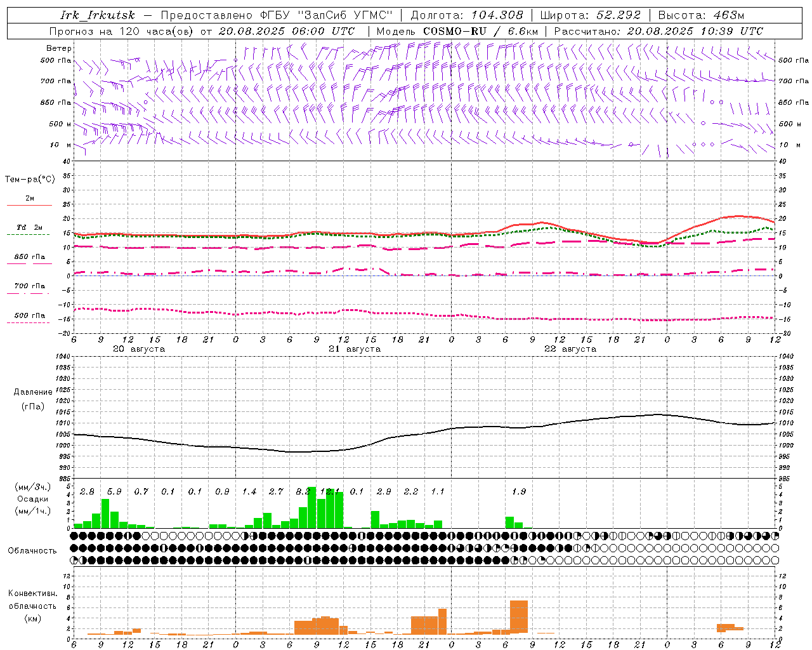Viewport: 812px width, 650px height.
Task: Click the 2.8 precipitation total value
Action: [x=88, y=492]
